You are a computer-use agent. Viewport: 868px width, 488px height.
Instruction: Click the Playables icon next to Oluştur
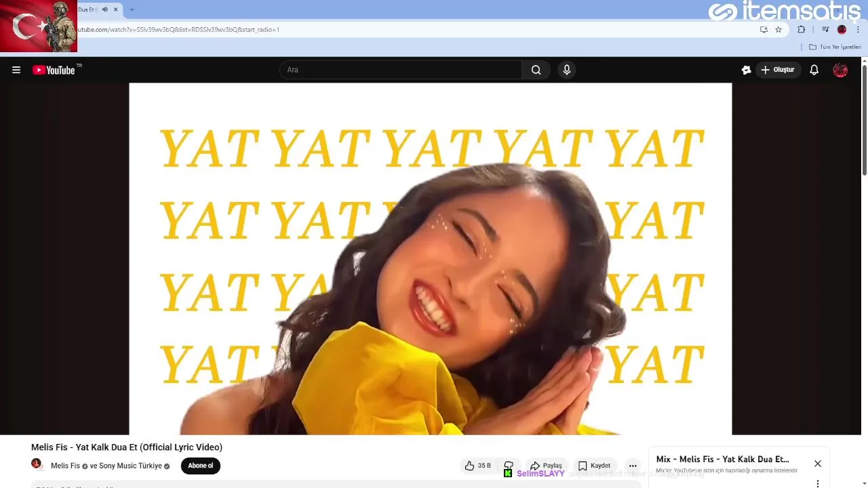click(x=747, y=70)
